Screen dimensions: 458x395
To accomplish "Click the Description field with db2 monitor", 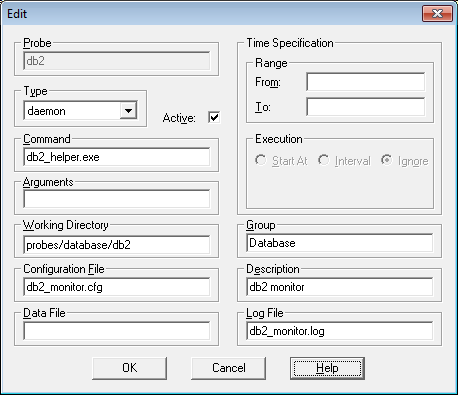I will (340, 287).
